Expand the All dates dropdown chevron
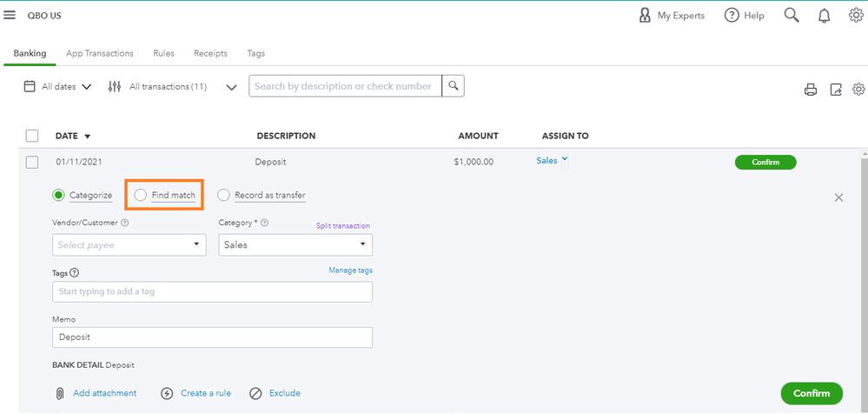This screenshot has height=414, width=868. click(x=86, y=87)
